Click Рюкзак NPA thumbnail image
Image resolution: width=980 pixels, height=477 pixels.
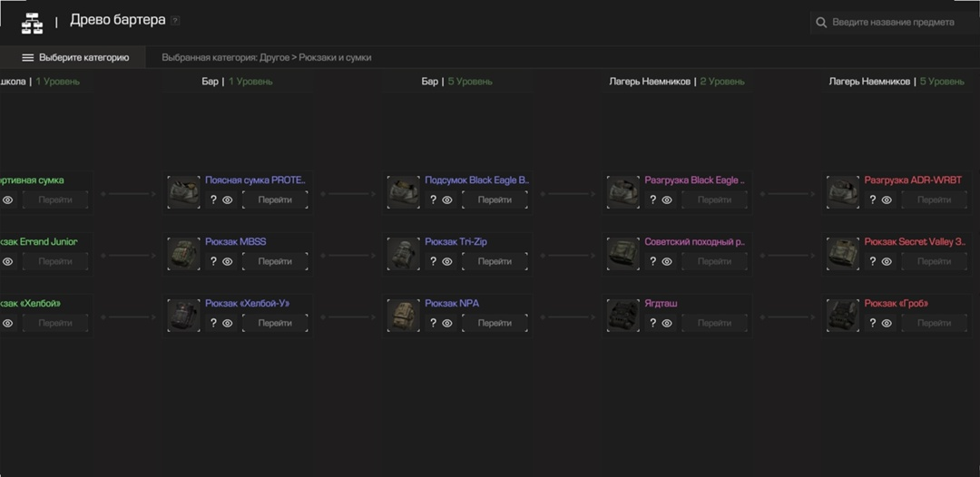pyautogui.click(x=403, y=316)
